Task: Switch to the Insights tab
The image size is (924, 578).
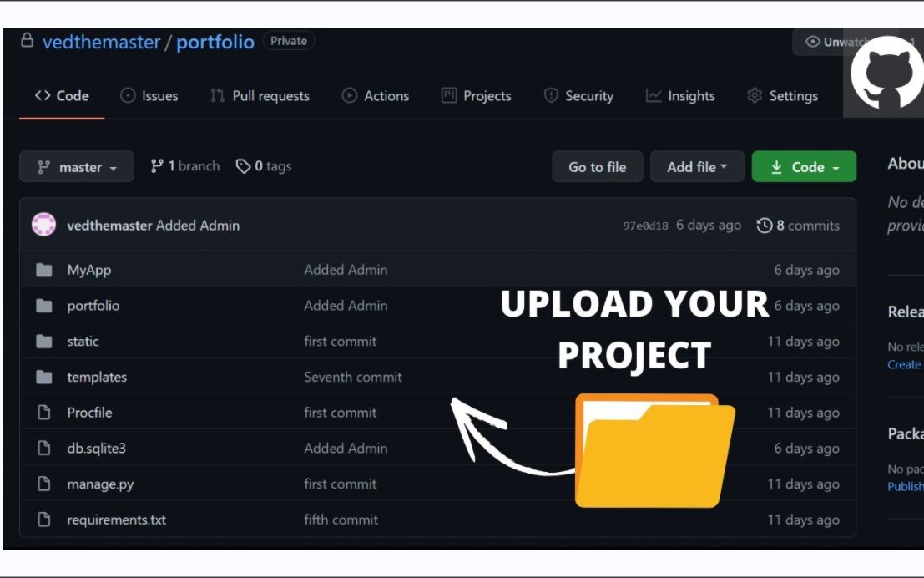Action: [x=680, y=95]
